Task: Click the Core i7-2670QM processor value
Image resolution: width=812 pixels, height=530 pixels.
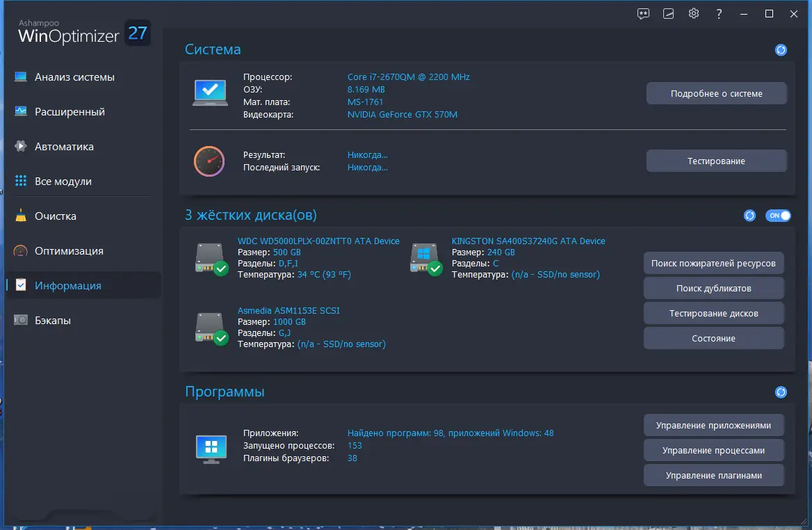Action: pyautogui.click(x=409, y=77)
